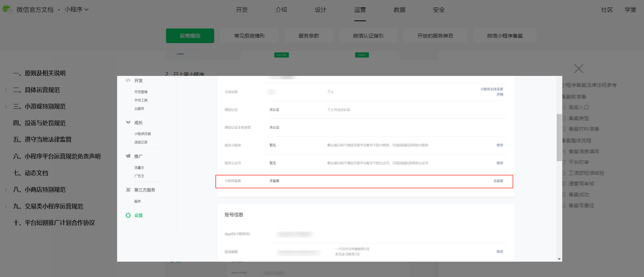Click 开发工具 in the preview sidebar
The width and height of the screenshot is (644, 277).
[x=141, y=100]
